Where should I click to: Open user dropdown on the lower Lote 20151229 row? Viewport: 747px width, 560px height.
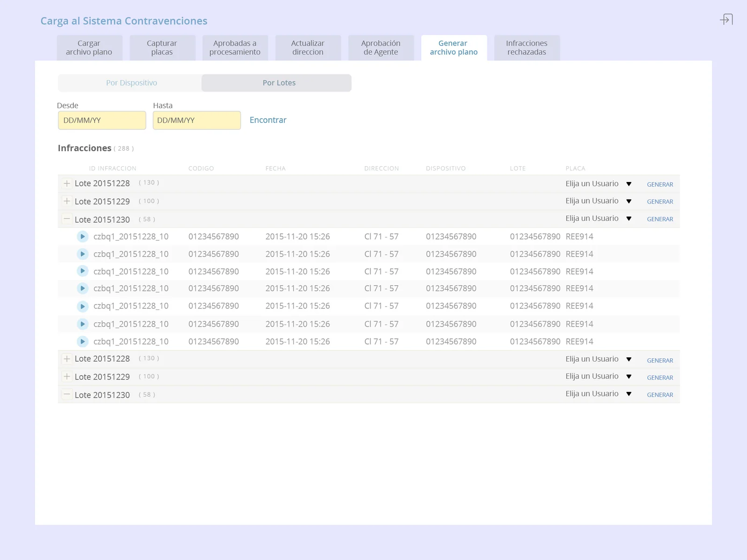click(x=599, y=377)
